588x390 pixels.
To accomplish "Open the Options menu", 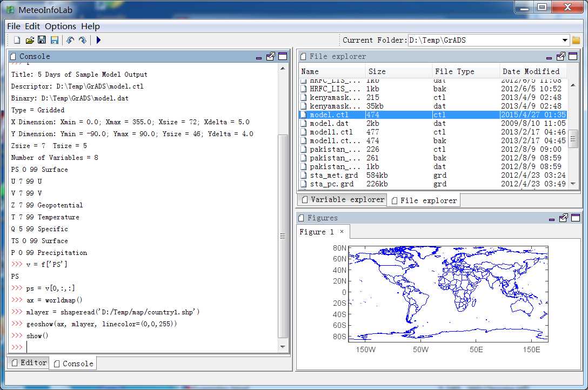I will [60, 26].
